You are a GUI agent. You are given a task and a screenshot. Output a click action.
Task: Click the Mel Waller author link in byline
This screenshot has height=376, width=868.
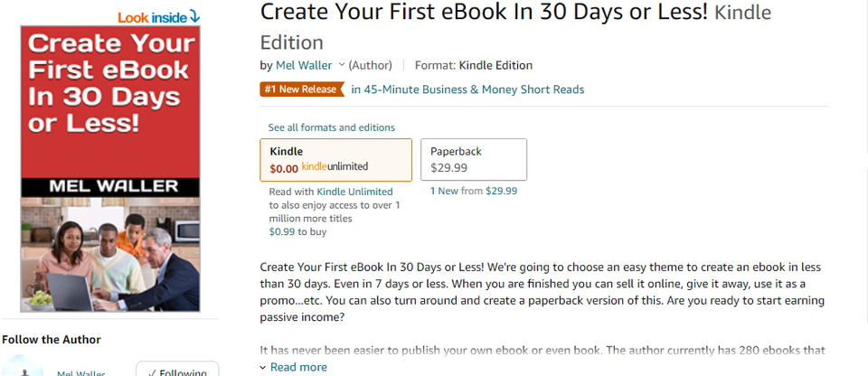[305, 65]
